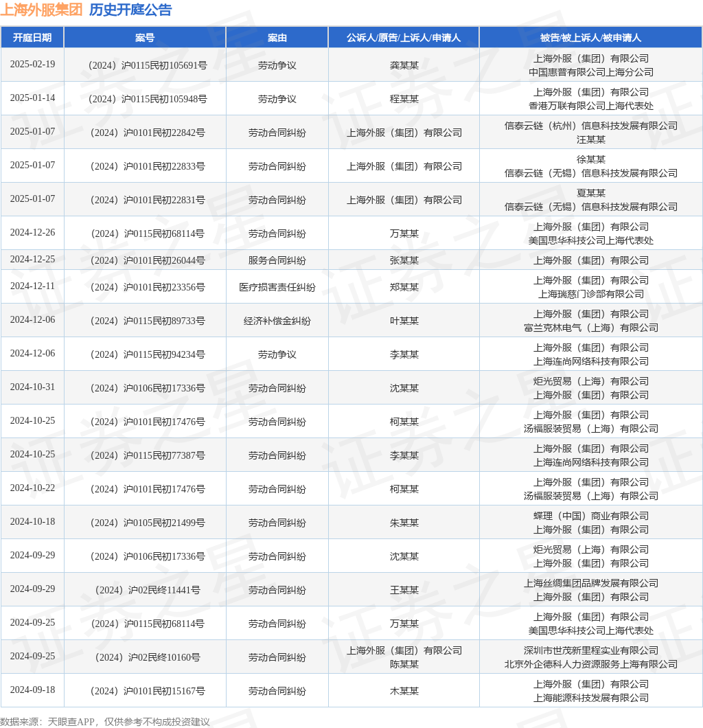Viewport: 703px width, 728px height.
Task: Click defendant 上海能源科技发展有限公司
Action: [590, 698]
